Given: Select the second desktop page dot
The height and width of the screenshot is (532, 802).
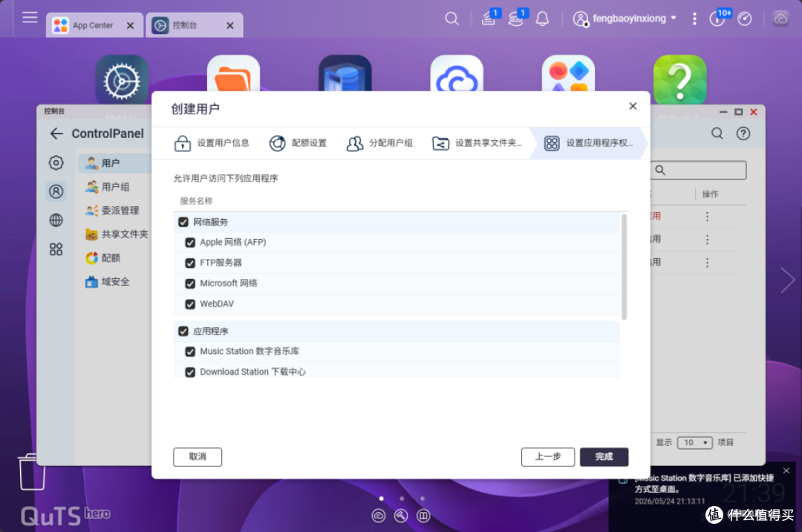Looking at the screenshot, I should tap(402, 499).
